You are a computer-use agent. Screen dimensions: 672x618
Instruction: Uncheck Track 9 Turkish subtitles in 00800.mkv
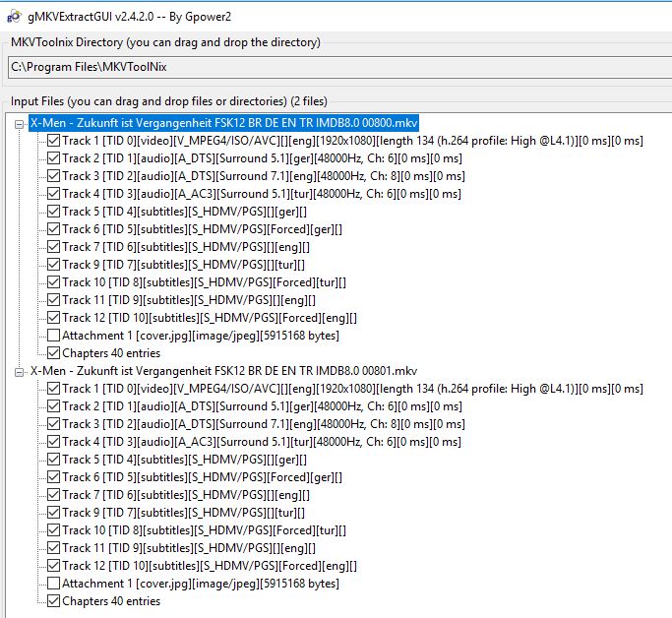(53, 265)
